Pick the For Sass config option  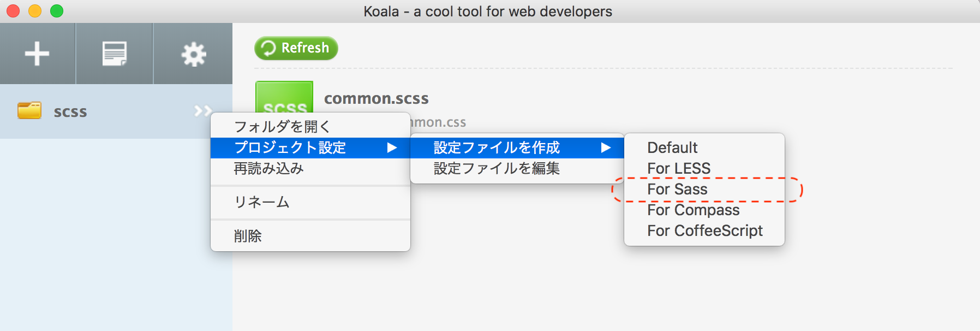tap(677, 190)
